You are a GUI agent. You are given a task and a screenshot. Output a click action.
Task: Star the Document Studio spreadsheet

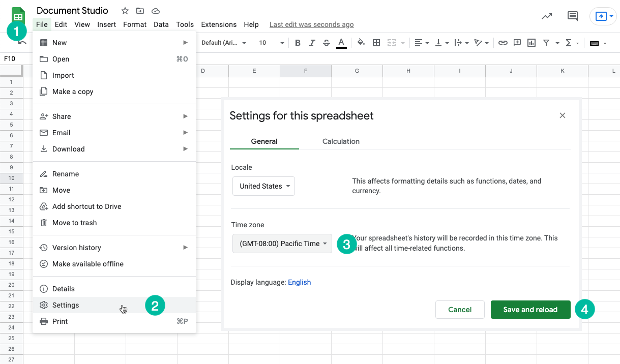click(125, 10)
